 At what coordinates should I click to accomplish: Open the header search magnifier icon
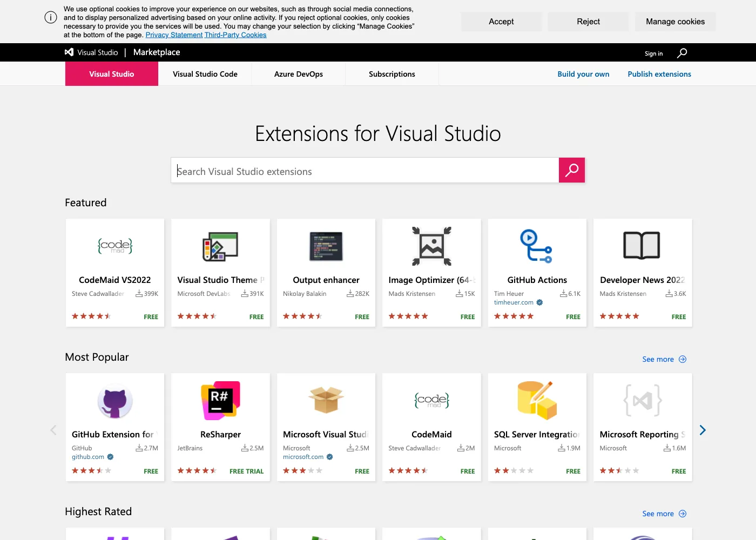(682, 53)
